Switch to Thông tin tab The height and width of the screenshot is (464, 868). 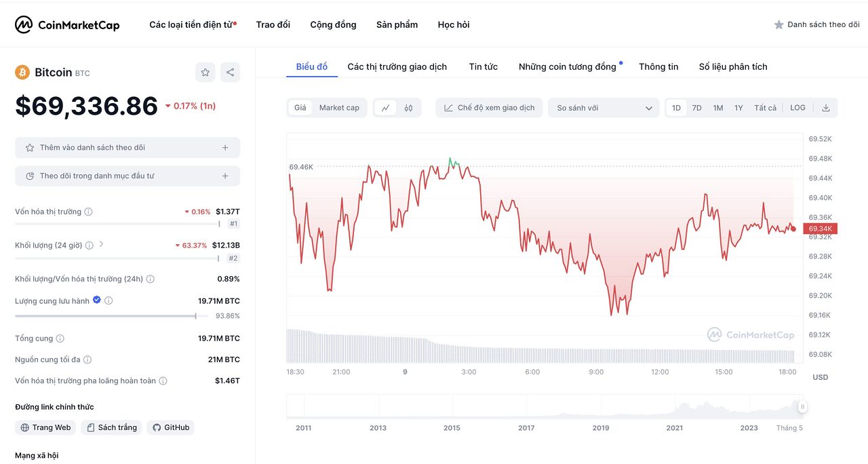click(658, 66)
